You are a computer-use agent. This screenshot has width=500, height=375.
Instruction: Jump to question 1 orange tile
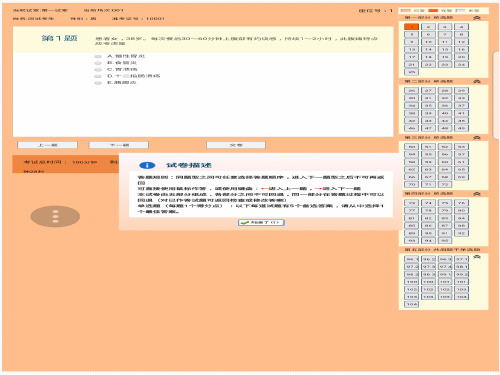click(412, 27)
